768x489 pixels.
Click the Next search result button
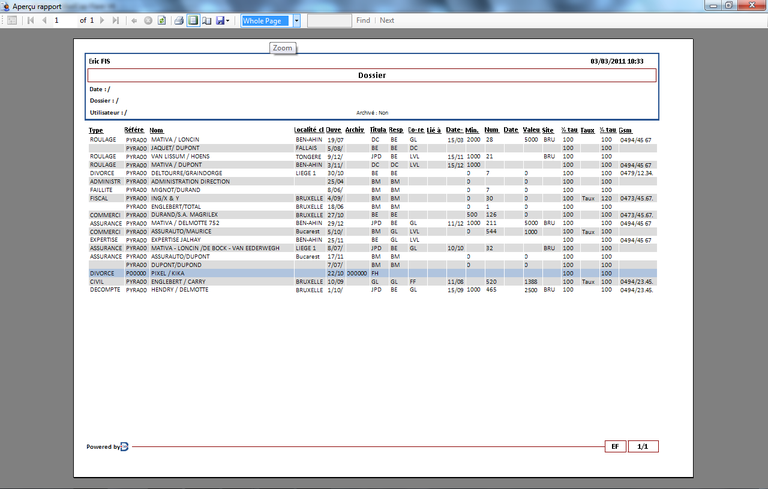pos(386,20)
